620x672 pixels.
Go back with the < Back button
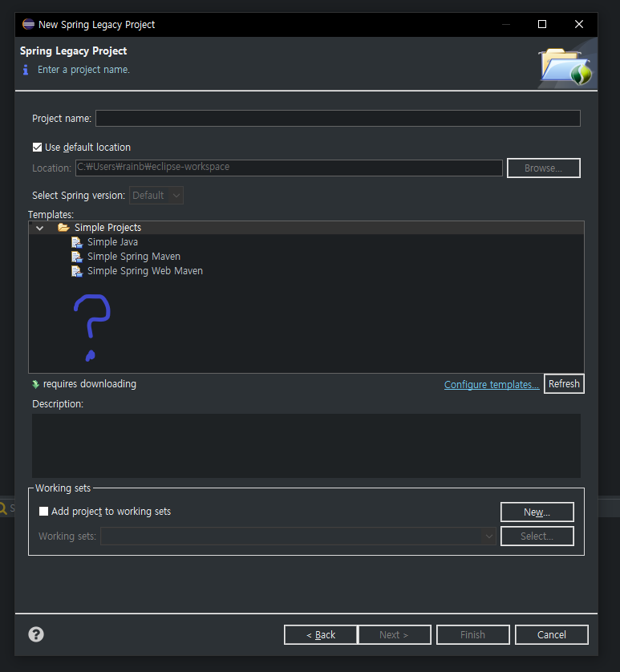tap(320, 635)
